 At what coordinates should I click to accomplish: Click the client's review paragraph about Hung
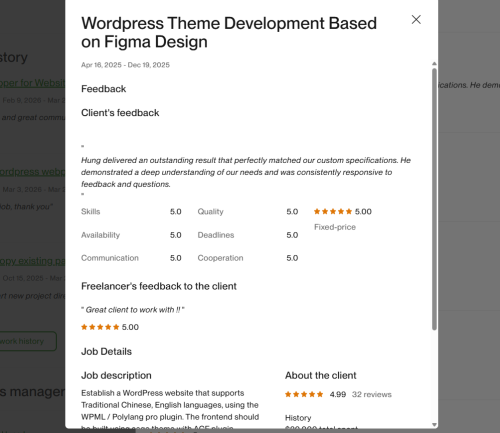(x=246, y=172)
